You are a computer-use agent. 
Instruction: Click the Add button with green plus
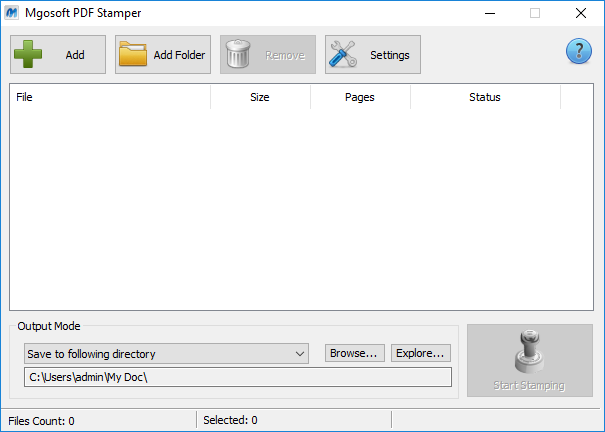coord(58,54)
